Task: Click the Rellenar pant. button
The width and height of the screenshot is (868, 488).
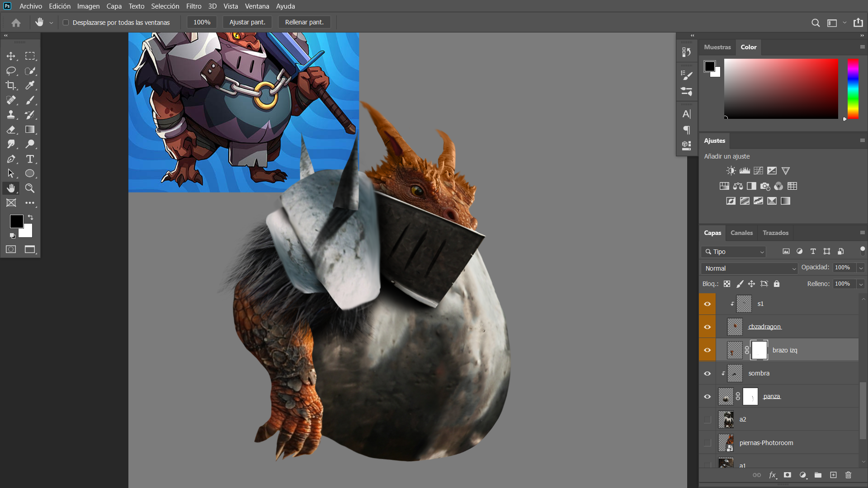Action: [304, 22]
